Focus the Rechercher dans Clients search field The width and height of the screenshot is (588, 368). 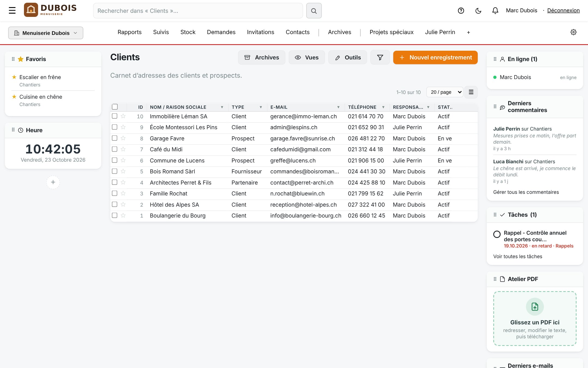click(x=198, y=11)
